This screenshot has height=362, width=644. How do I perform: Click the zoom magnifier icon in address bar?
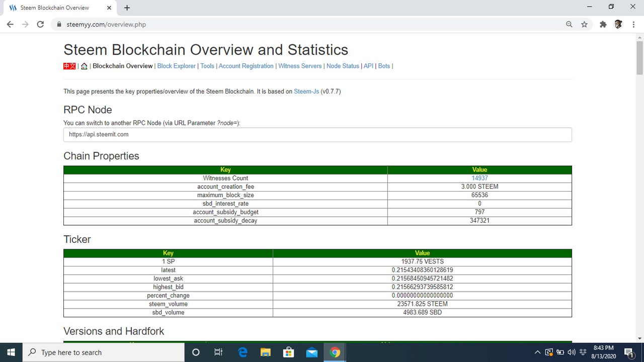[569, 24]
